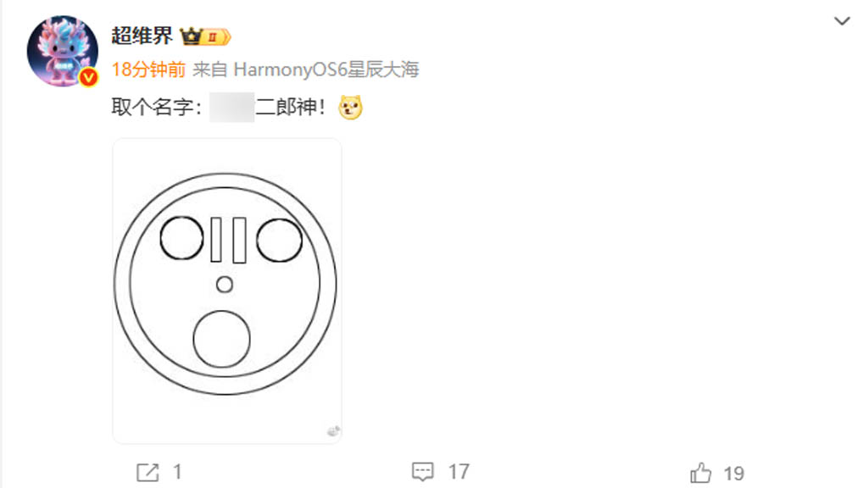
Task: Click the comment count 17
Action: 459,472
